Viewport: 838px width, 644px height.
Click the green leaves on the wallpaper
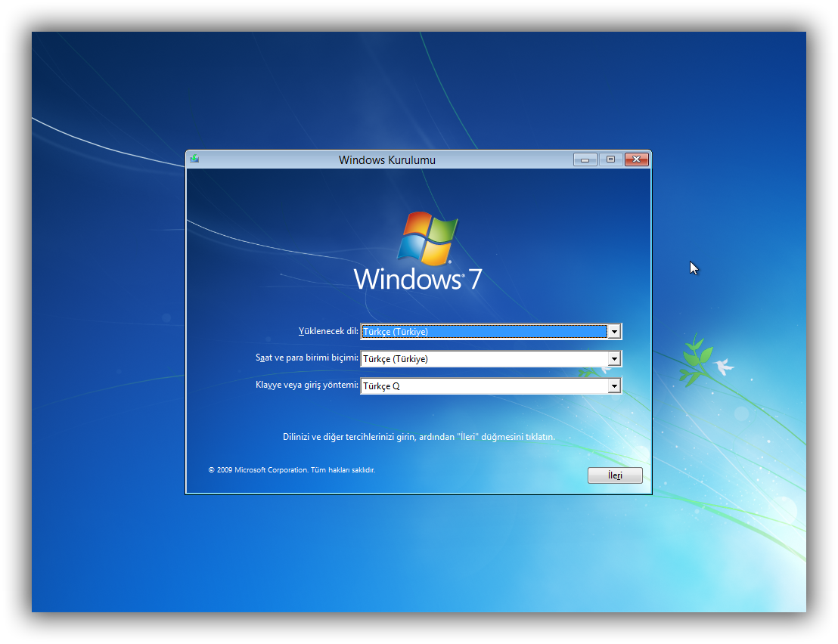[696, 357]
